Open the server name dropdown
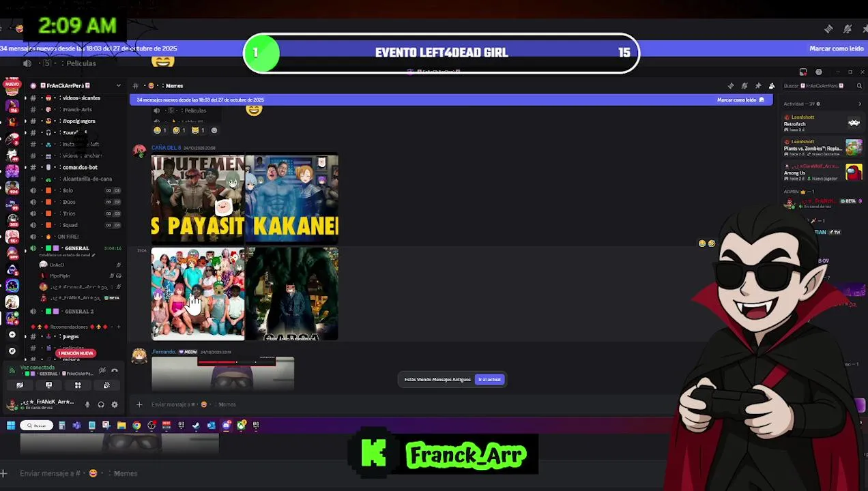The image size is (868, 491). click(75, 86)
